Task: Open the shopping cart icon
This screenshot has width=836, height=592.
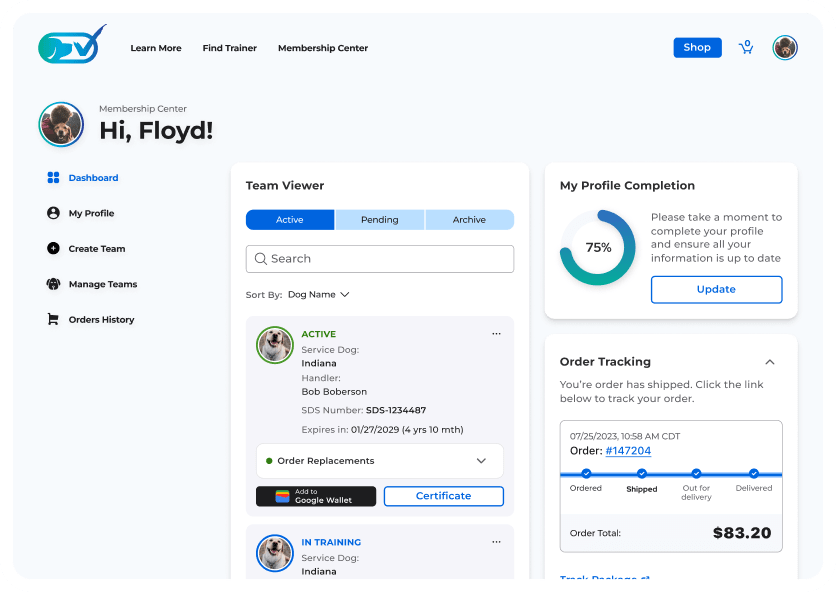Action: click(x=746, y=47)
